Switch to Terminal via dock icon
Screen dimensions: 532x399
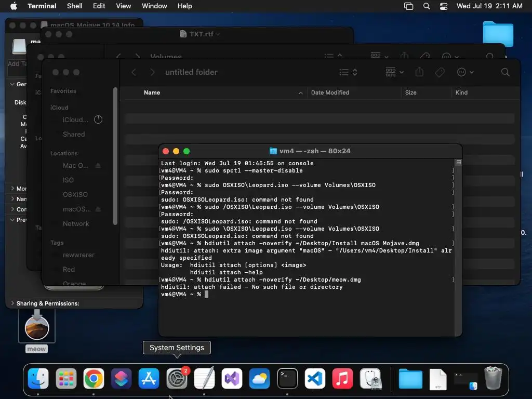click(x=287, y=378)
